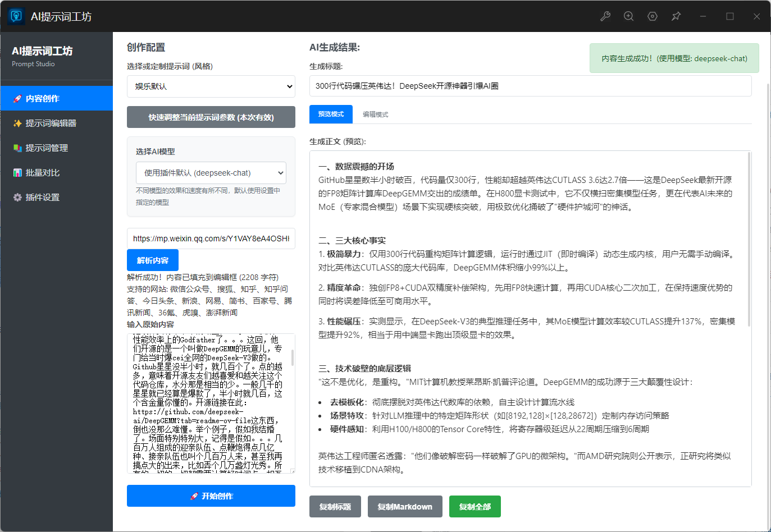Switch to the 预览模式 tab

tap(331, 114)
